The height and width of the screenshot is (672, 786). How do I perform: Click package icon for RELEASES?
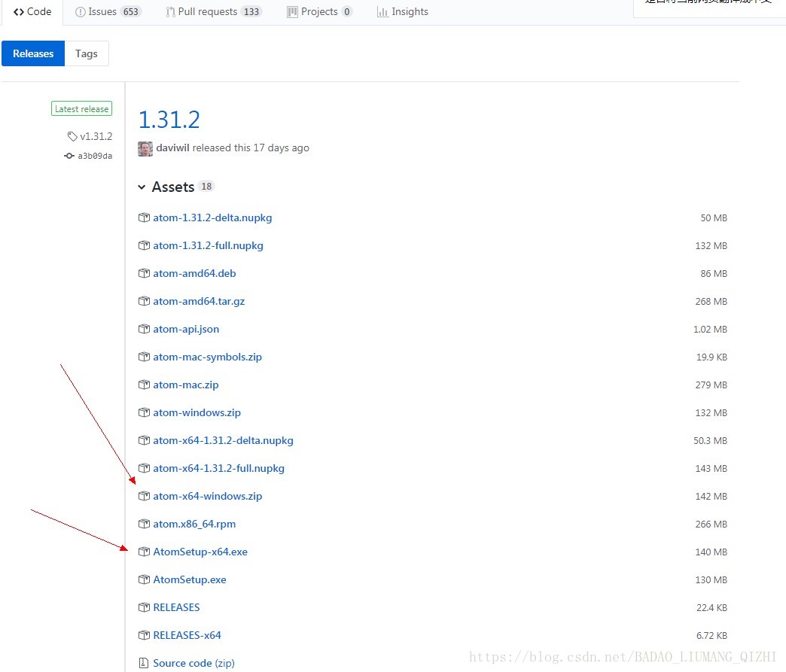click(x=144, y=607)
